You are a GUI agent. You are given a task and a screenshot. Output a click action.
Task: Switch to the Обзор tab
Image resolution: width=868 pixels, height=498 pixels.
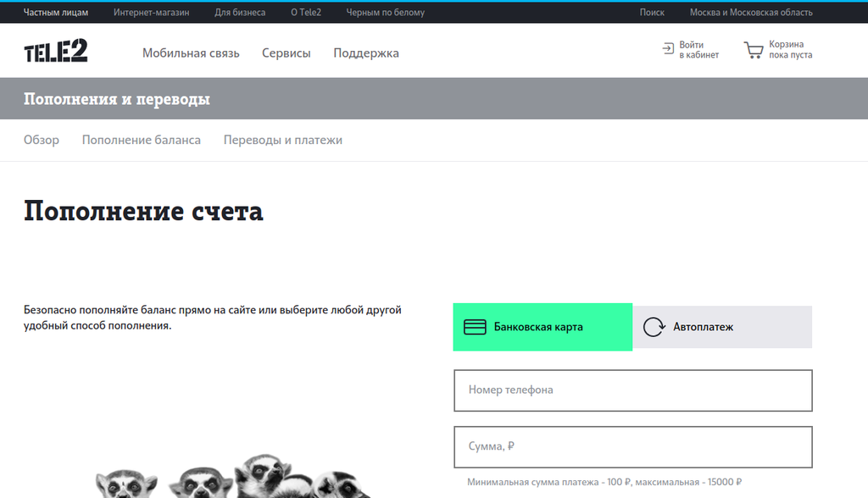[42, 140]
